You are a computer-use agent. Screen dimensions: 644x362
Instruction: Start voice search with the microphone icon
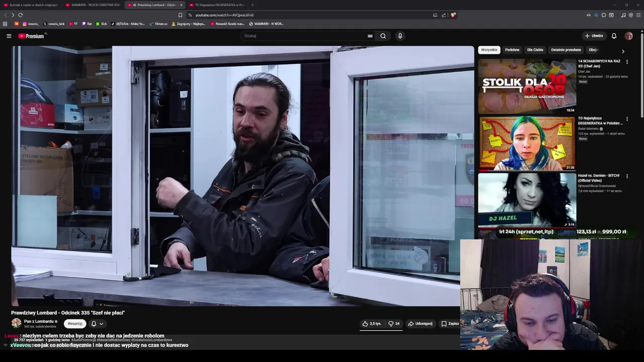pos(400,36)
